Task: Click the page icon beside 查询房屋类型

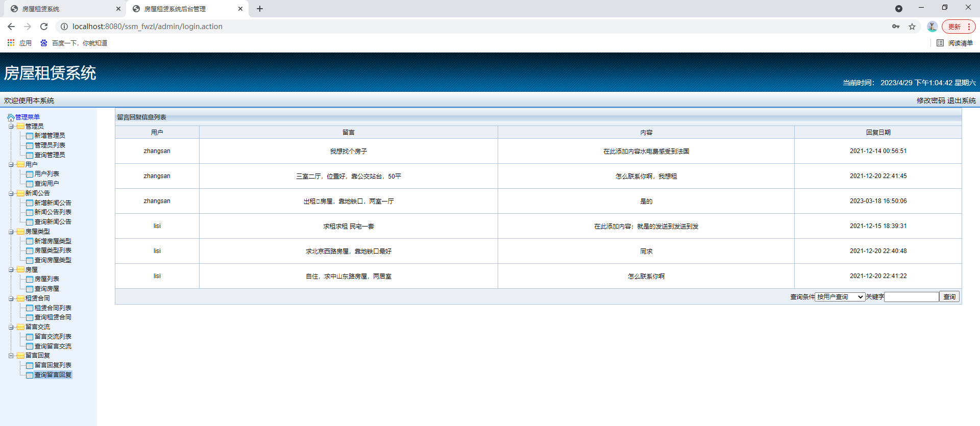Action: tap(30, 260)
